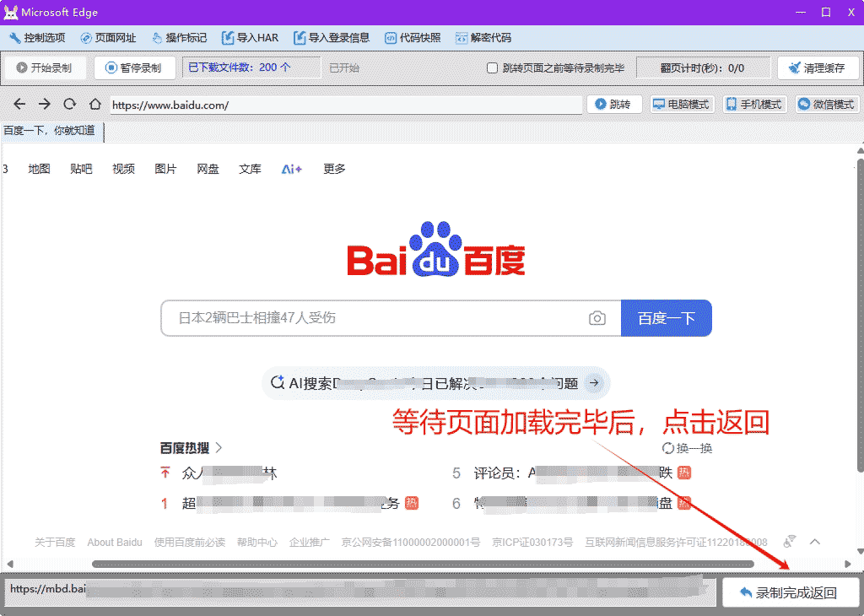This screenshot has height=616, width=864.
Task: Open the 图片 link
Action: pyautogui.click(x=165, y=169)
